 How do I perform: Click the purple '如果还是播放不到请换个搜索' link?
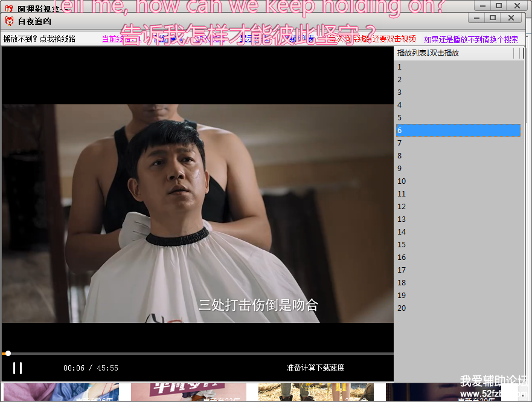tap(471, 39)
